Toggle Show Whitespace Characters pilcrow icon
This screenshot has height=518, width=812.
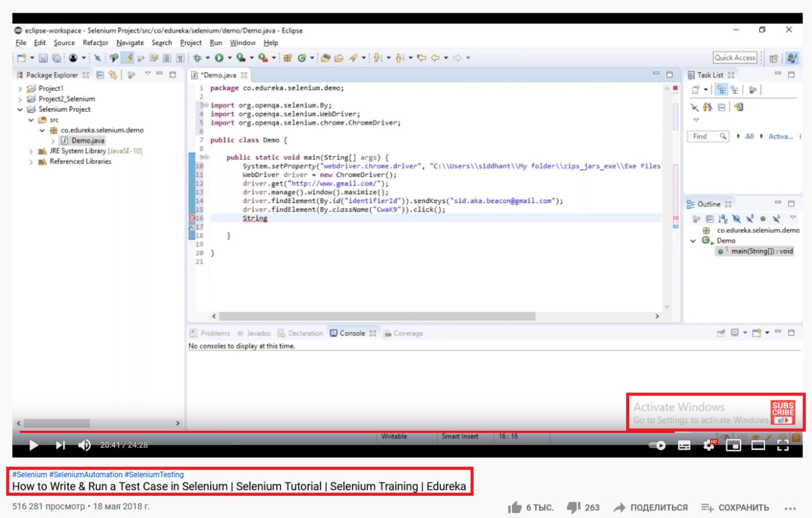180,58
